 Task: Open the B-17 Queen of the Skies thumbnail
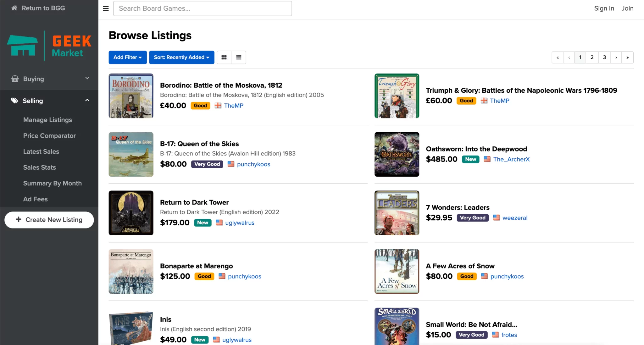point(131,154)
